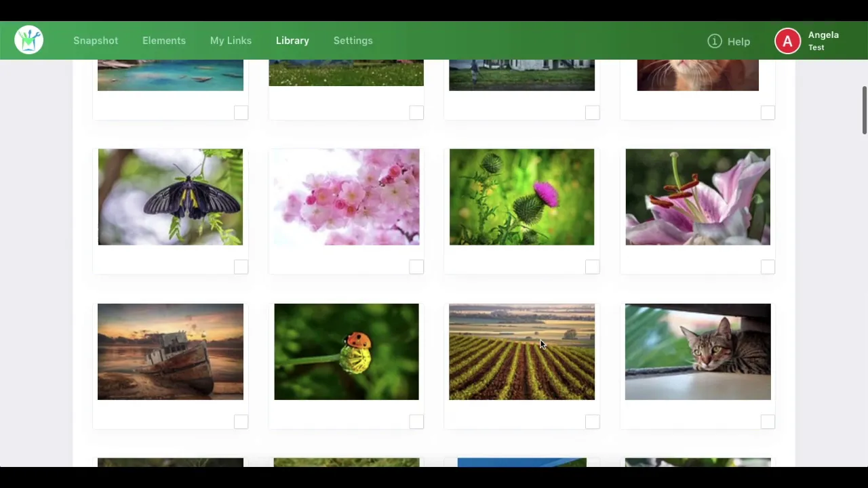868x488 pixels.
Task: Tick checkbox under farm field rows image
Action: [x=592, y=422]
